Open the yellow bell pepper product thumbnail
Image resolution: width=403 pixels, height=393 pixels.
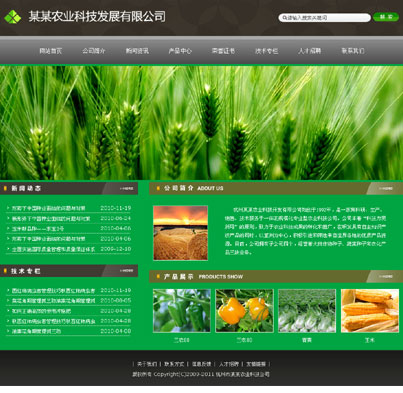[x=244, y=311]
